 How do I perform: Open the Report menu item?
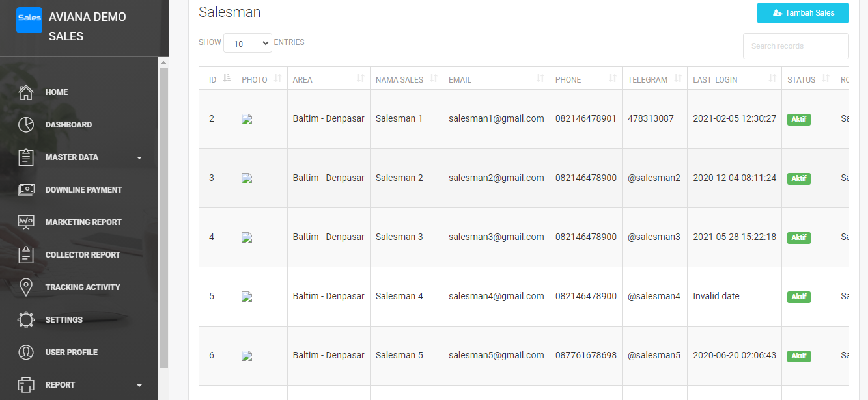[60, 385]
